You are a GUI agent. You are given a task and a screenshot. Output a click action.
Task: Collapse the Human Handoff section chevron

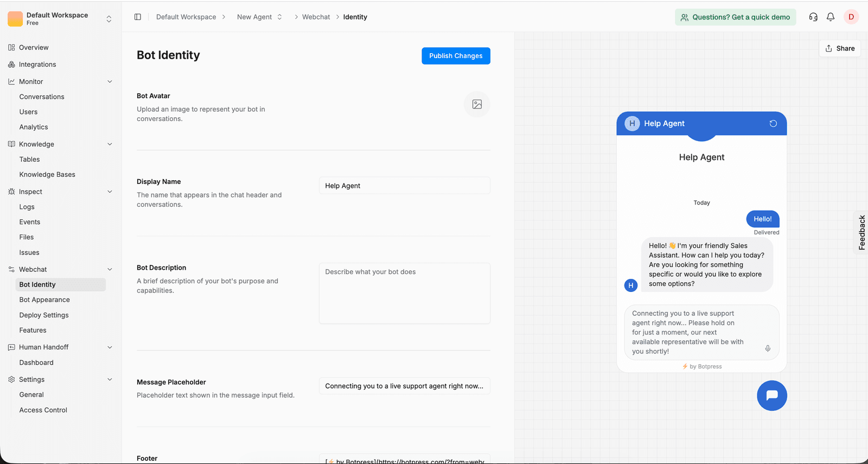point(110,347)
